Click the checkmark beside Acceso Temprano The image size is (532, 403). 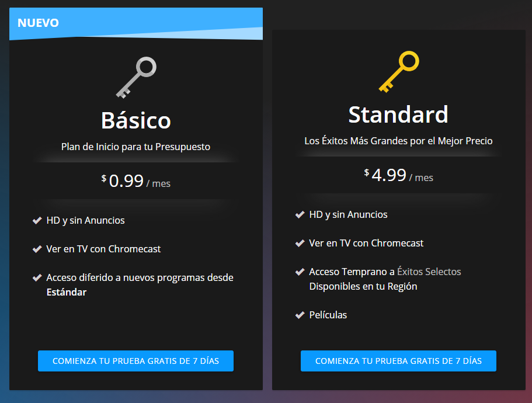coord(300,272)
